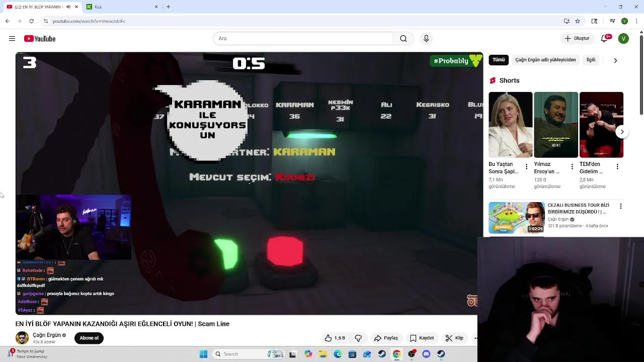The width and height of the screenshot is (644, 362).
Task: Open options for Cezalı Business Tour video
Action: (x=621, y=206)
